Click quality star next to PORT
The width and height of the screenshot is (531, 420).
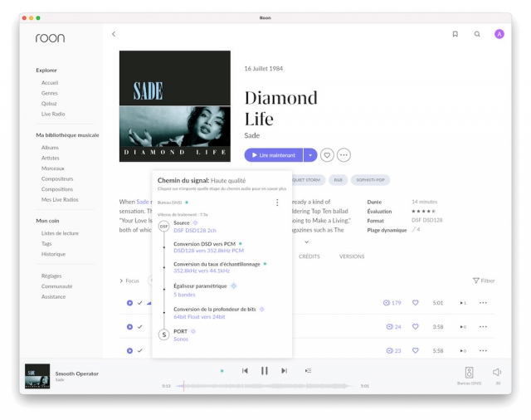193,331
